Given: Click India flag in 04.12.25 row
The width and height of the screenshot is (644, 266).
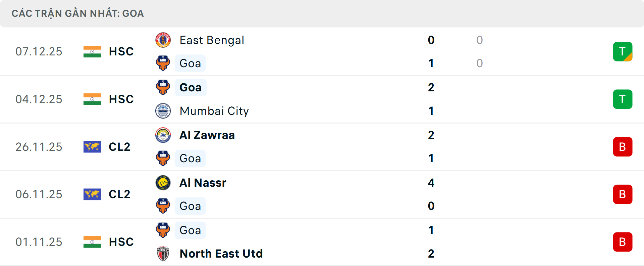Looking at the screenshot, I should (92, 99).
